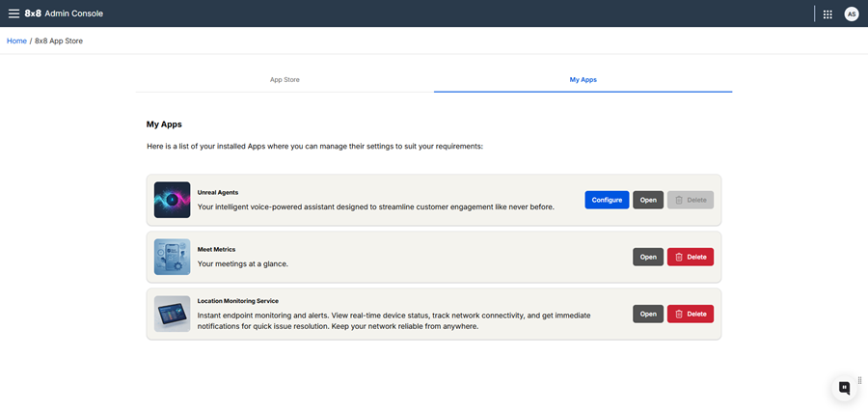Switch to the App Store tab
This screenshot has height=412, width=868.
point(285,79)
